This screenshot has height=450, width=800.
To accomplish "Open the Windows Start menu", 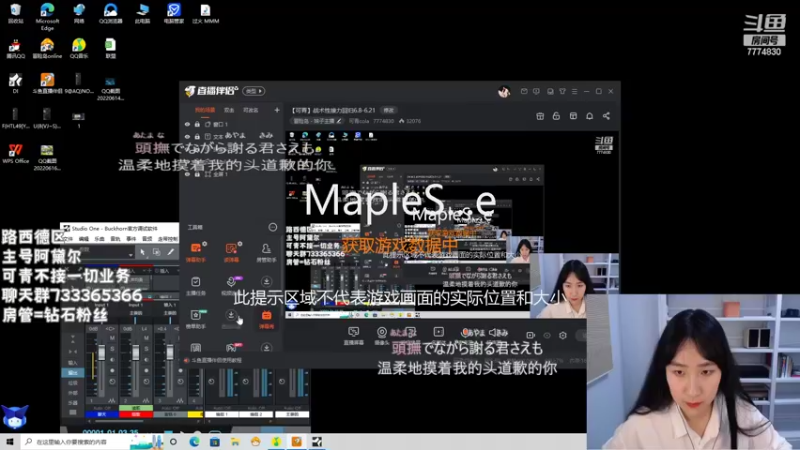I will tap(10, 442).
